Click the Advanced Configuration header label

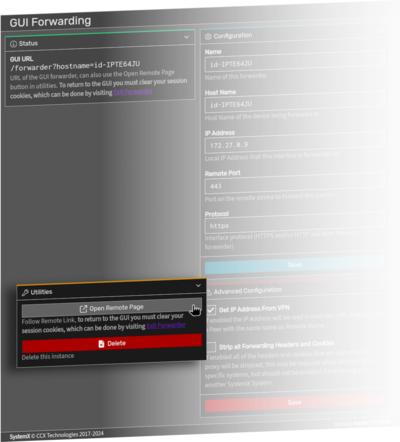[248, 291]
